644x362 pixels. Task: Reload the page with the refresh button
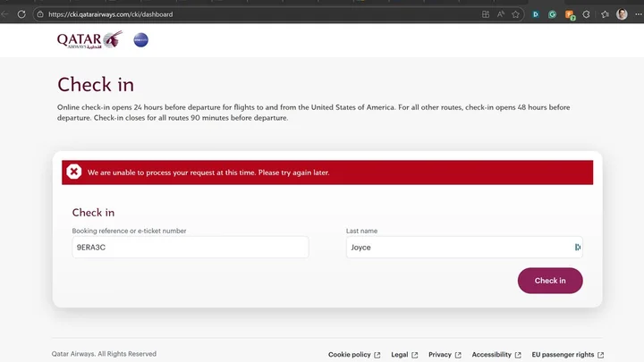click(21, 14)
